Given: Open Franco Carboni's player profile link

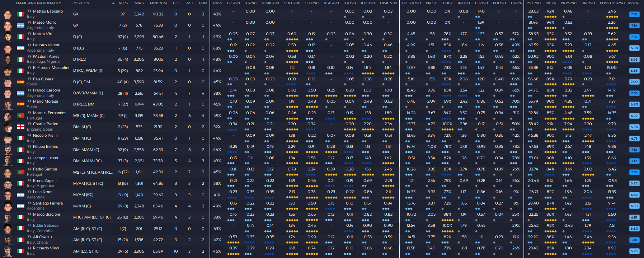Looking at the screenshot, I should [x=46, y=90].
